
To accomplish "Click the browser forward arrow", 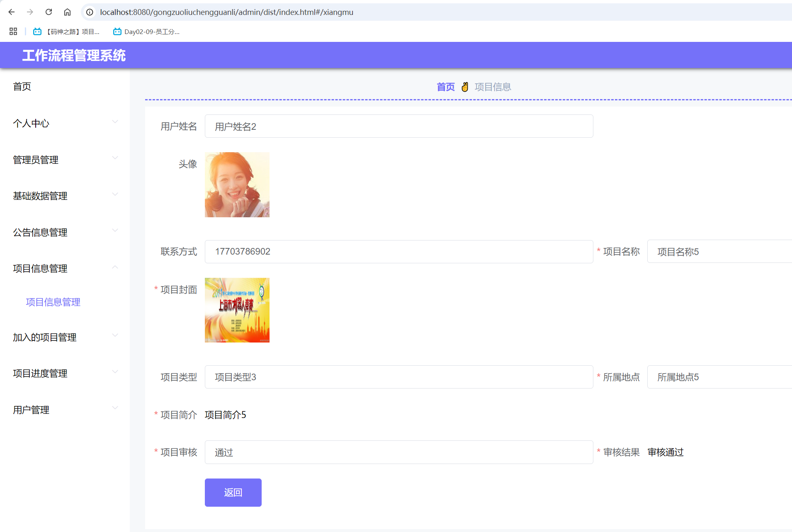I will click(30, 12).
